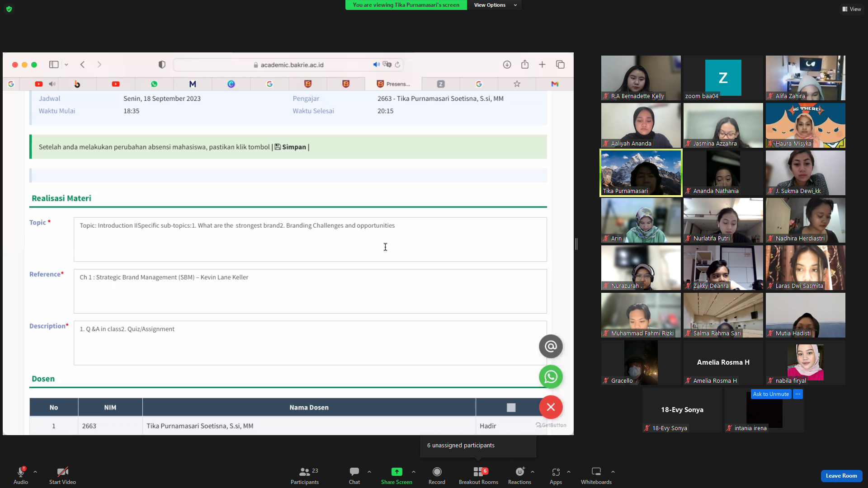868x488 pixels.
Task: Change layout with the View button
Action: (x=852, y=9)
